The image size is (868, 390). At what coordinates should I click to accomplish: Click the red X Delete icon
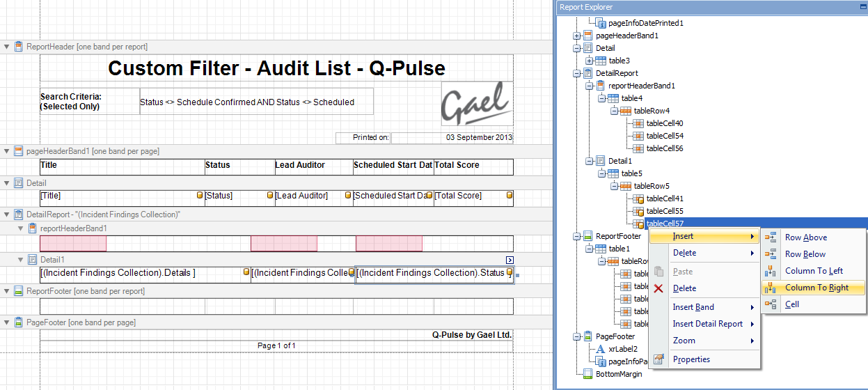[658, 288]
